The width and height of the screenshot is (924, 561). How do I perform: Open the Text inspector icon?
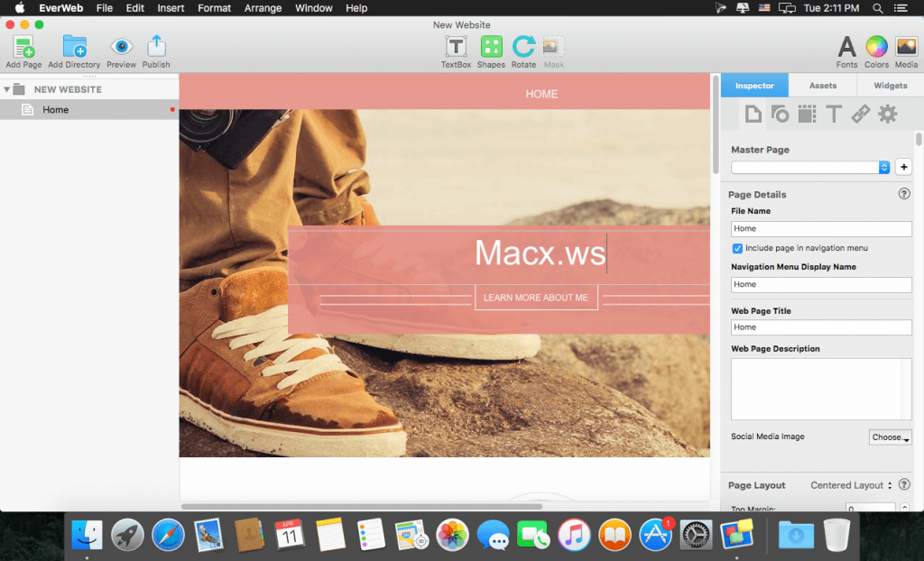pos(833,114)
